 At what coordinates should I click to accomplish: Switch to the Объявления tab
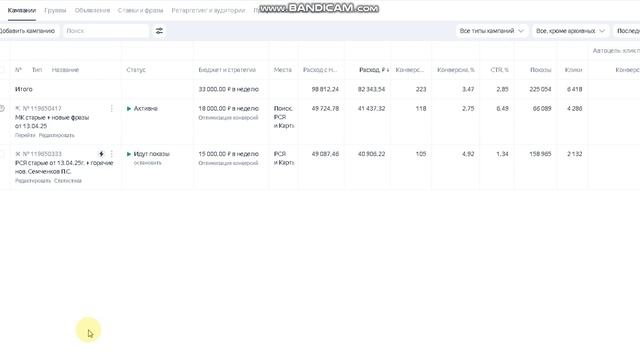(92, 10)
